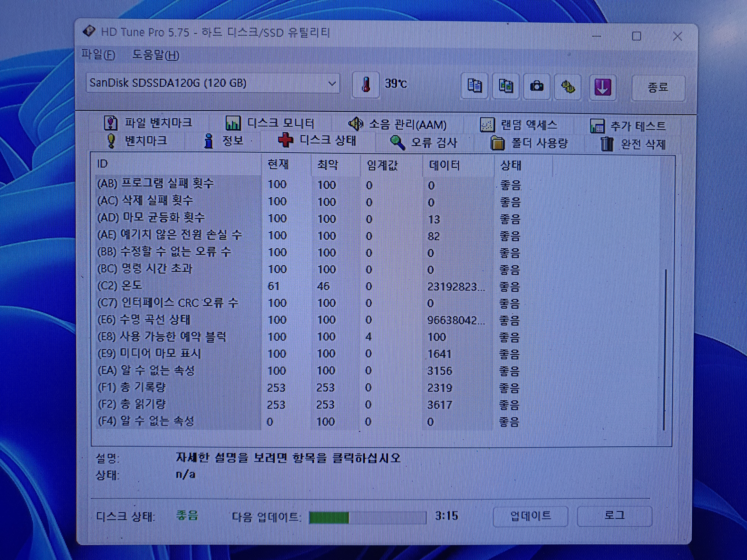Screen dimensions: 747x560
Task: Click the 임계값 column header
Action: [x=391, y=165]
